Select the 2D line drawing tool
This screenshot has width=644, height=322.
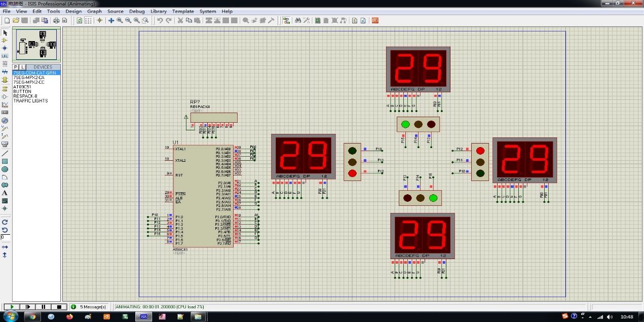point(5,153)
